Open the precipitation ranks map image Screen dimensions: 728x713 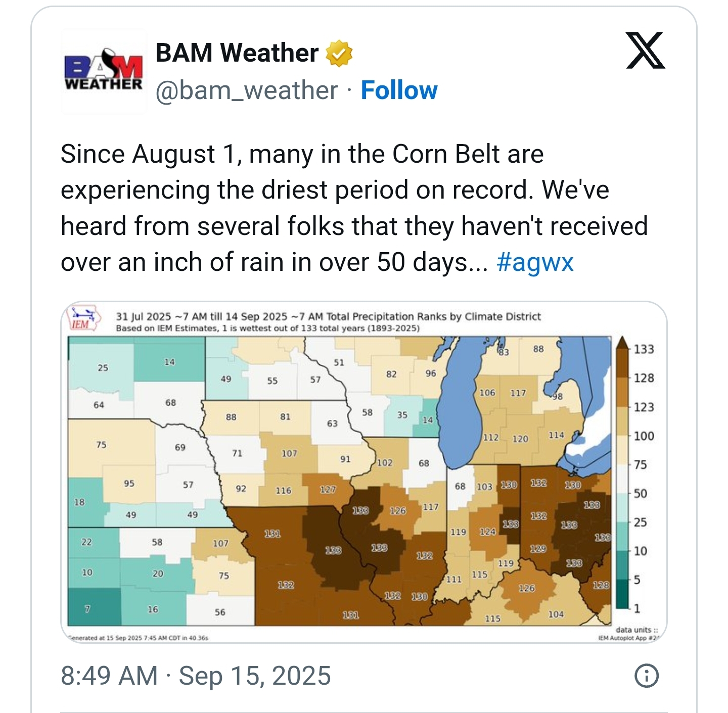tap(364, 472)
